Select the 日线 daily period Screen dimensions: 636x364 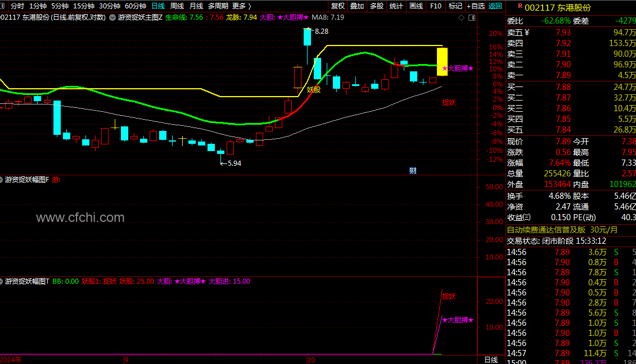point(158,6)
